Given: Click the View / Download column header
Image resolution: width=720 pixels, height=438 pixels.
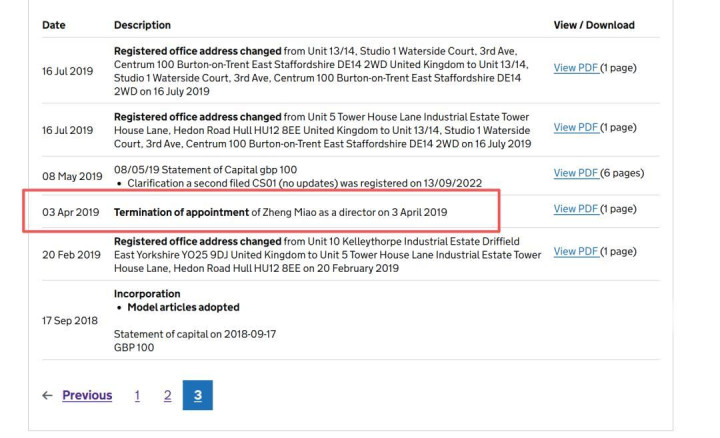Looking at the screenshot, I should (593, 25).
